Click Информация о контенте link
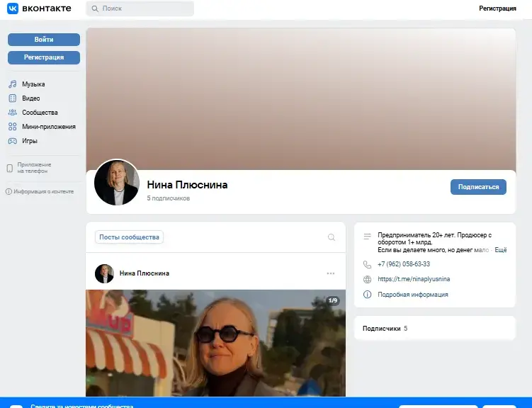Viewport: 532px width, 408px height. 43,192
